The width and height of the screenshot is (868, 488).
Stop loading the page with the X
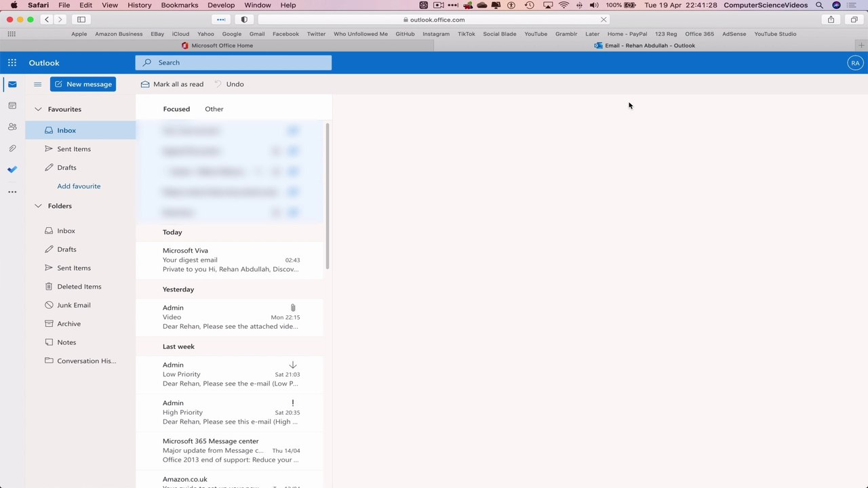[x=604, y=20]
